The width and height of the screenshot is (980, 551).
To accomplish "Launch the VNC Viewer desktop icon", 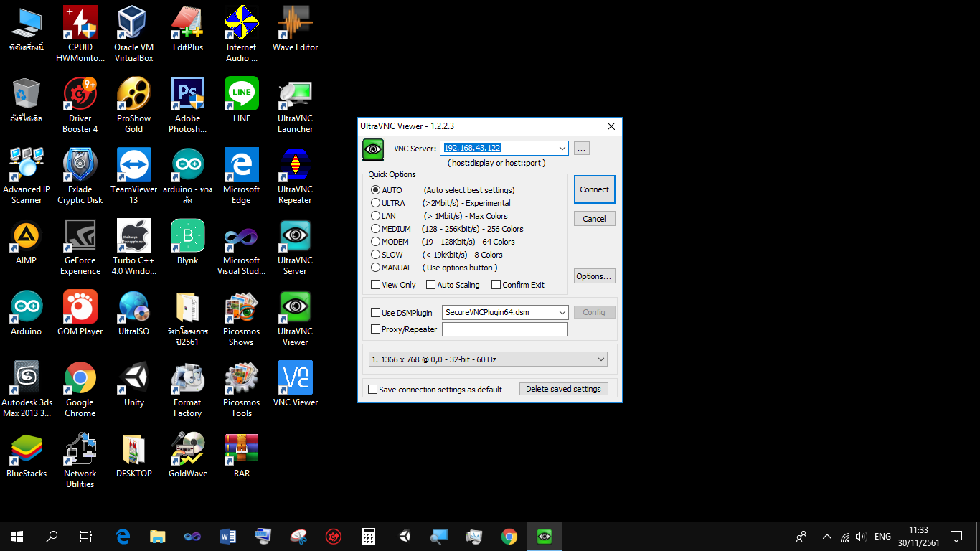I will [295, 377].
